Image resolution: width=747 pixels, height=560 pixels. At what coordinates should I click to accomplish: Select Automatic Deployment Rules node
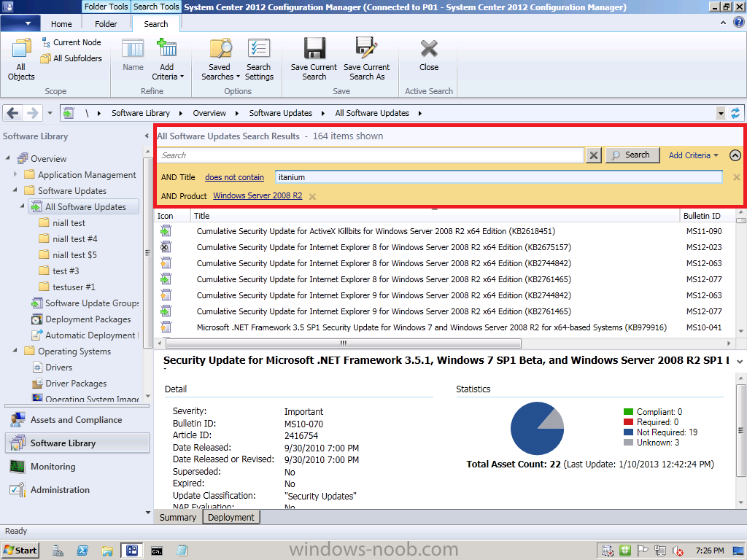pyautogui.click(x=85, y=335)
